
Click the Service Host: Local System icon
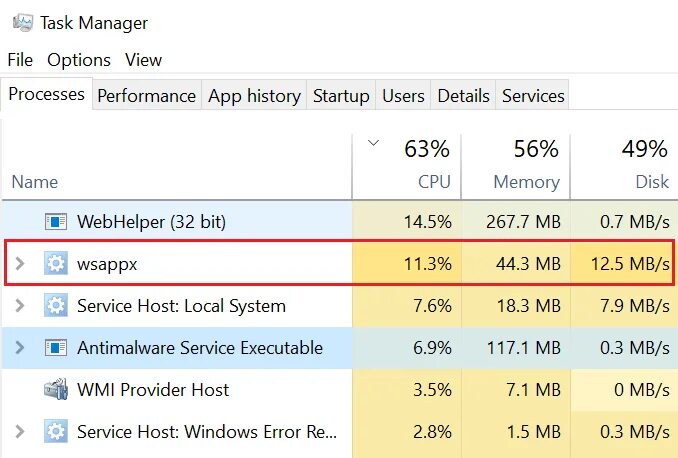click(56, 306)
